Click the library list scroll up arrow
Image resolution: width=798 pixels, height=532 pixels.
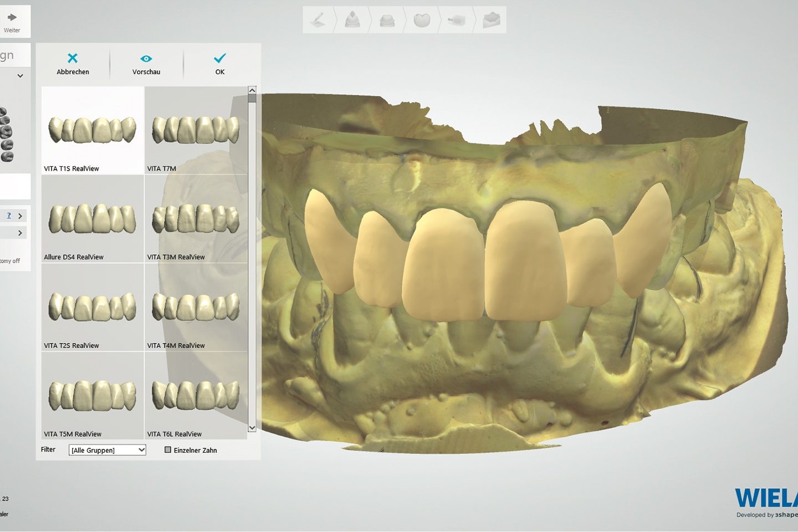click(252, 90)
